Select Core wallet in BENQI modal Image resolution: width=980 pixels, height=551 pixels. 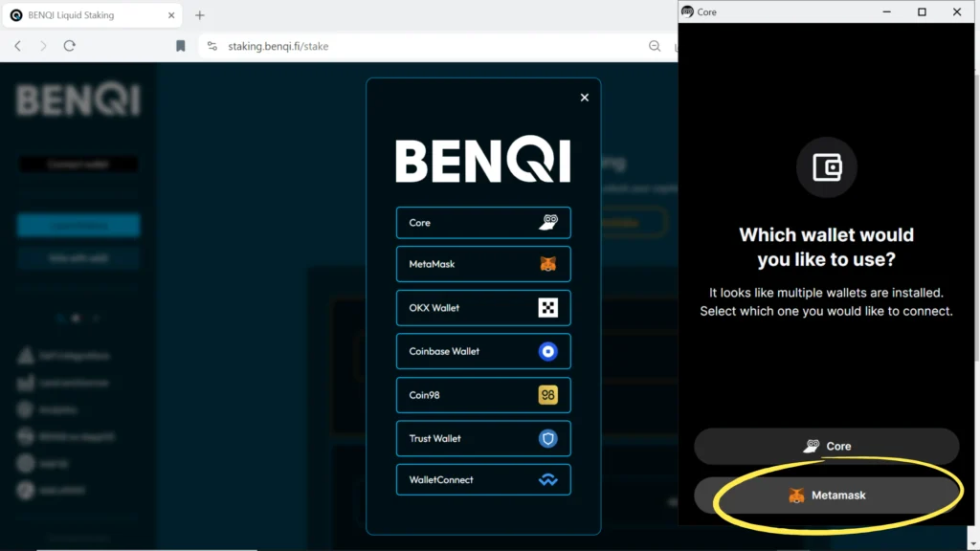[x=482, y=223]
